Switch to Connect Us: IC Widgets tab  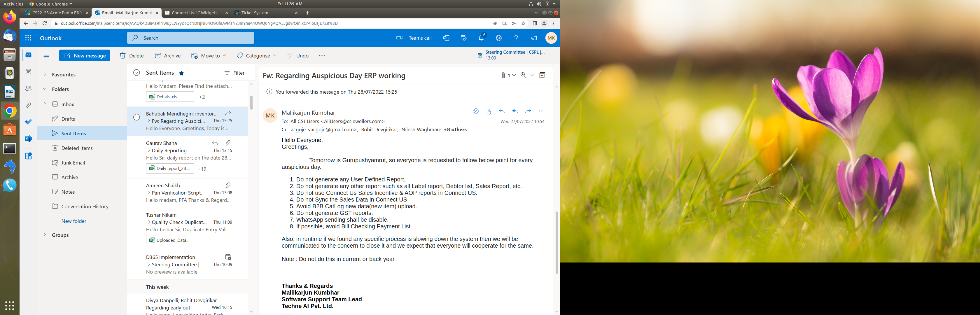[x=195, y=13]
